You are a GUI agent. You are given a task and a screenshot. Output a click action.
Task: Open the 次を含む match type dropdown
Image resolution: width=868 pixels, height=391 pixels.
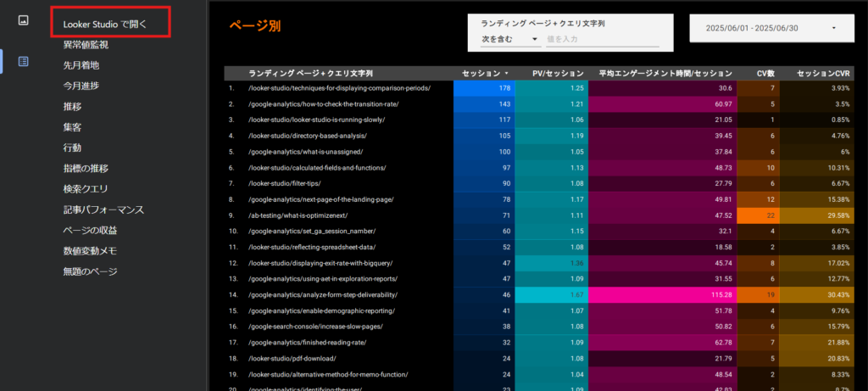pos(510,38)
